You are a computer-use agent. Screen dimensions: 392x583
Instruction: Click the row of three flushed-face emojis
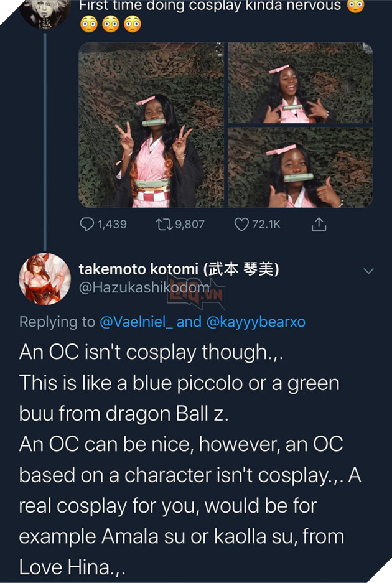(x=110, y=24)
